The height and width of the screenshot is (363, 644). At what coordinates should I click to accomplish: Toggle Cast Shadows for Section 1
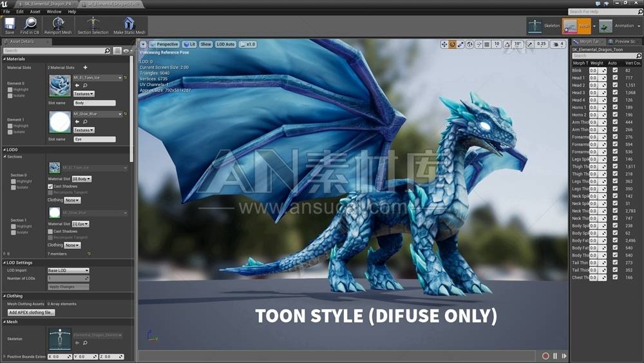[x=50, y=232]
